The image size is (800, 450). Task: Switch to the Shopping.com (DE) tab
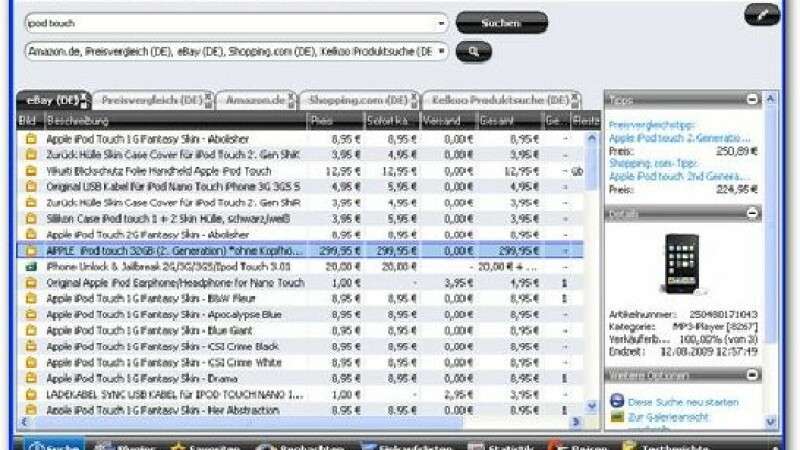(x=358, y=100)
